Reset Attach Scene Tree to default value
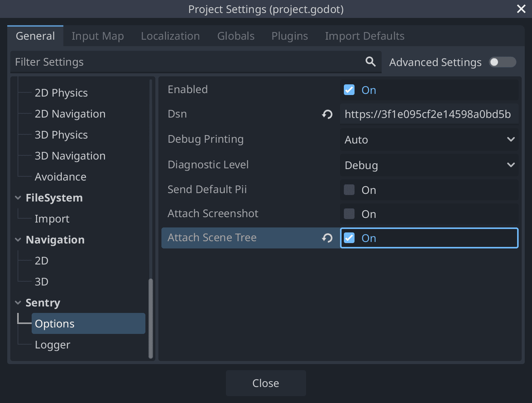The width and height of the screenshot is (532, 403). point(327,238)
